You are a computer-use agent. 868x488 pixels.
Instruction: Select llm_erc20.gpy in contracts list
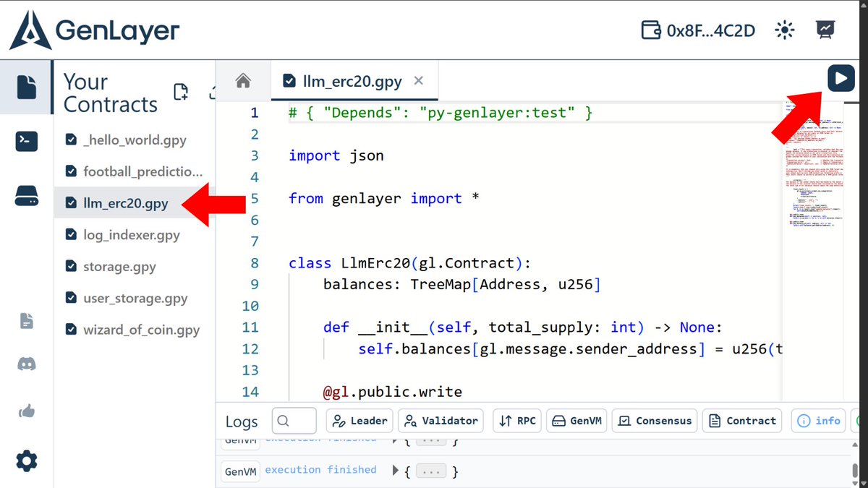[x=134, y=203]
